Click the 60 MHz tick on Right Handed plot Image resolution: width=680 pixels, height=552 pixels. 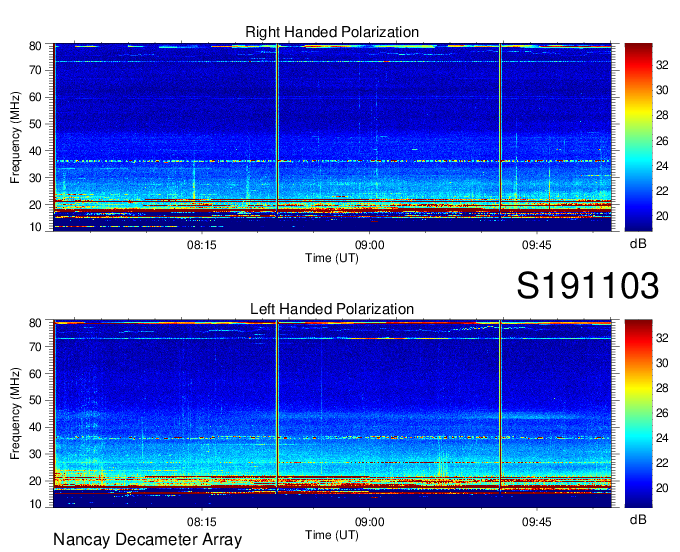tap(35, 97)
